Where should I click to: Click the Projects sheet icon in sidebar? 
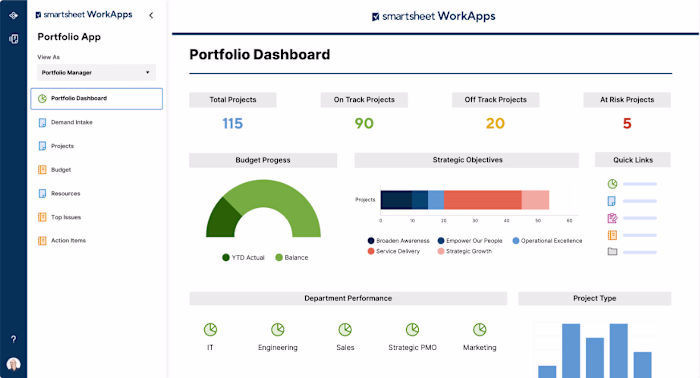tap(42, 146)
